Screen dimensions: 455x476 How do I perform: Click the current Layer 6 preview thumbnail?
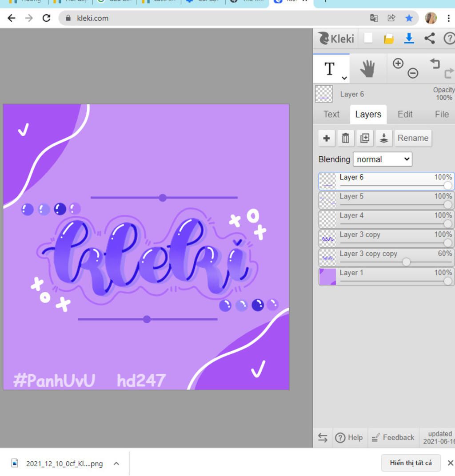tap(324, 94)
